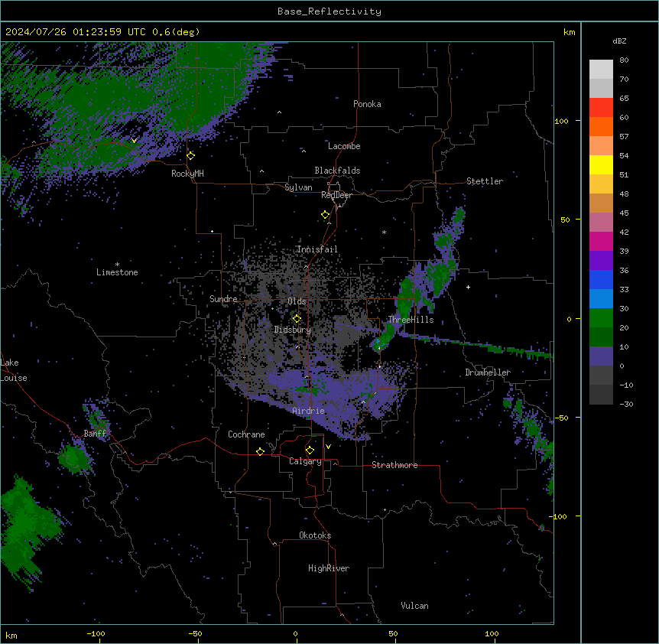Select the orange 60-57 dBZ legend swatch

pyautogui.click(x=601, y=126)
